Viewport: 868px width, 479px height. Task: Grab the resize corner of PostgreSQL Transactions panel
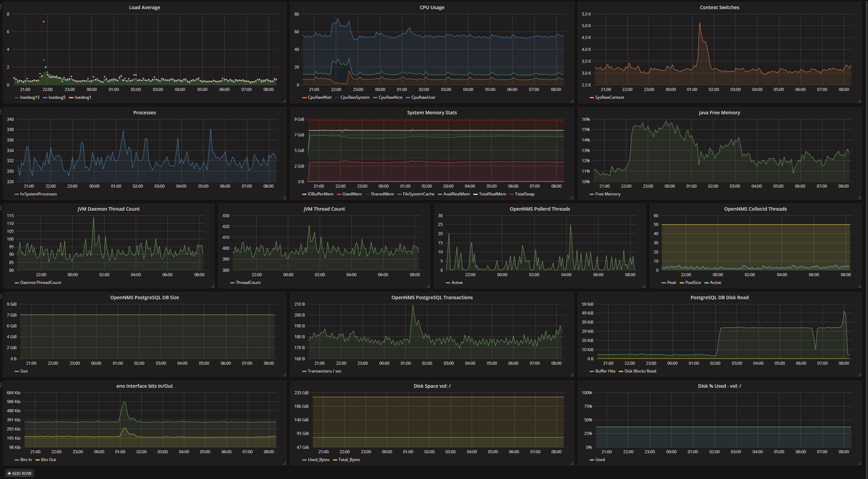(x=572, y=375)
